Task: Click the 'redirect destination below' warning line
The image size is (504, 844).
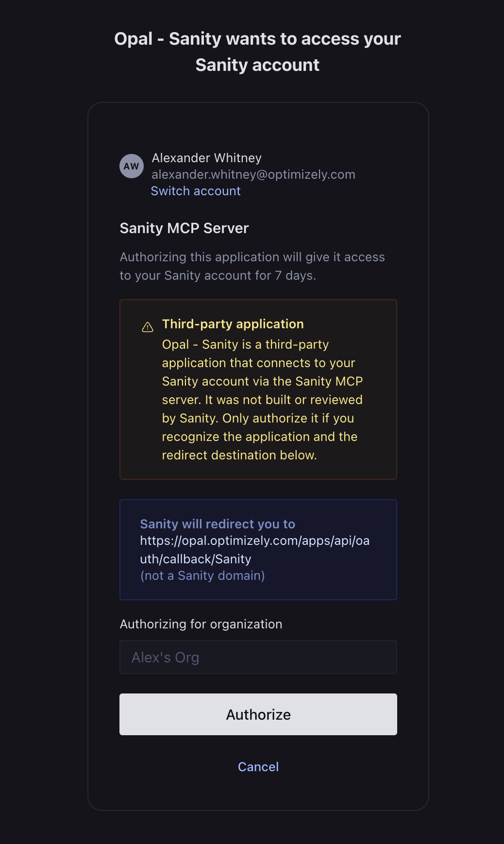Action: 239,455
